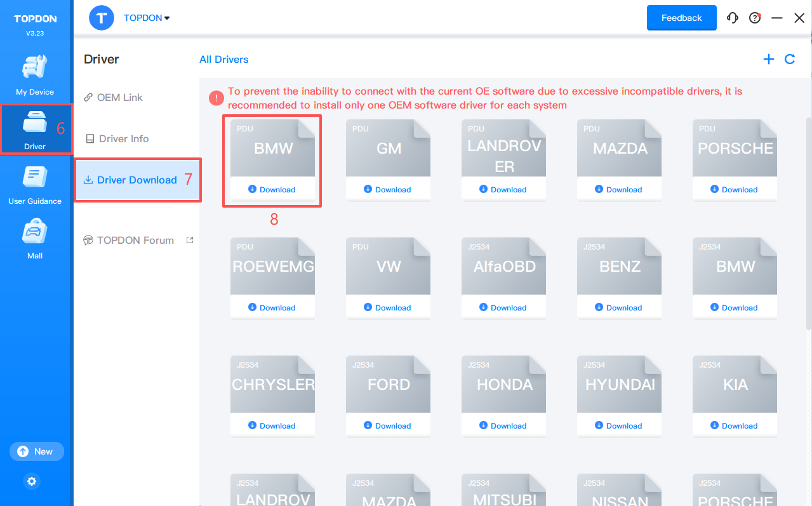The width and height of the screenshot is (812, 506).
Task: Click the settings gear icon
Action: pos(32,481)
